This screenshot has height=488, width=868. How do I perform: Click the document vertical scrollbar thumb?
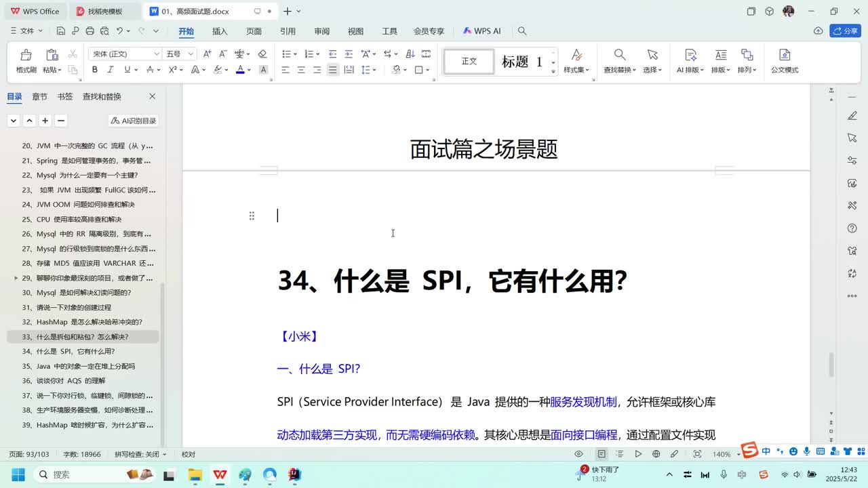(831, 365)
